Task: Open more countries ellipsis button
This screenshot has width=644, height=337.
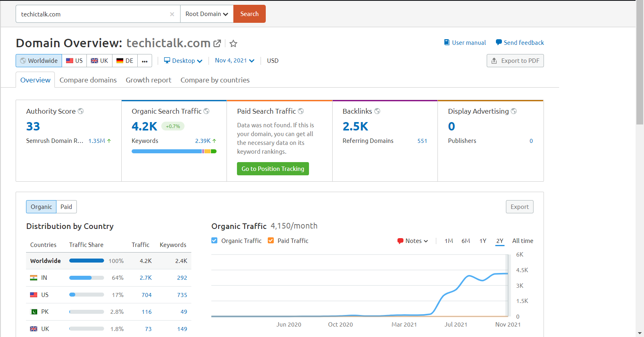Action: point(144,61)
